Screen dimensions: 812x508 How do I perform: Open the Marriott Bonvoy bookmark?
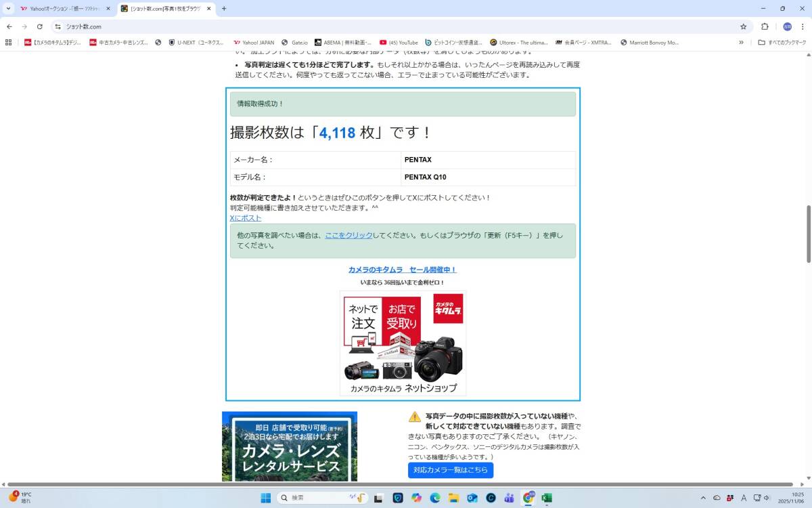point(649,42)
